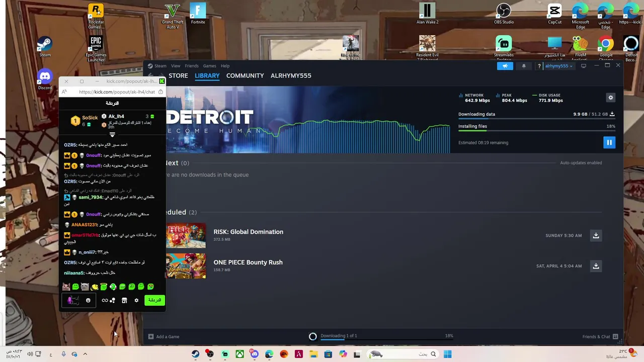Click the ONE PIECE Bounty Rush title

coord(248,262)
